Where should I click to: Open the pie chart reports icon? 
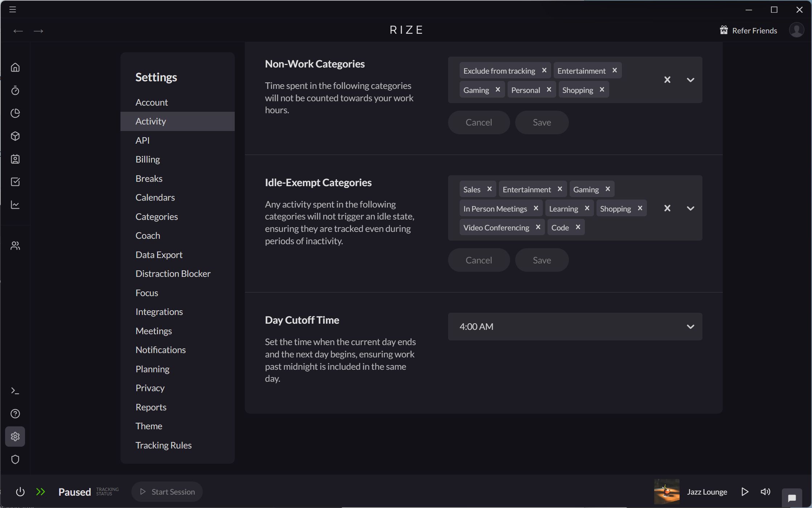15,113
